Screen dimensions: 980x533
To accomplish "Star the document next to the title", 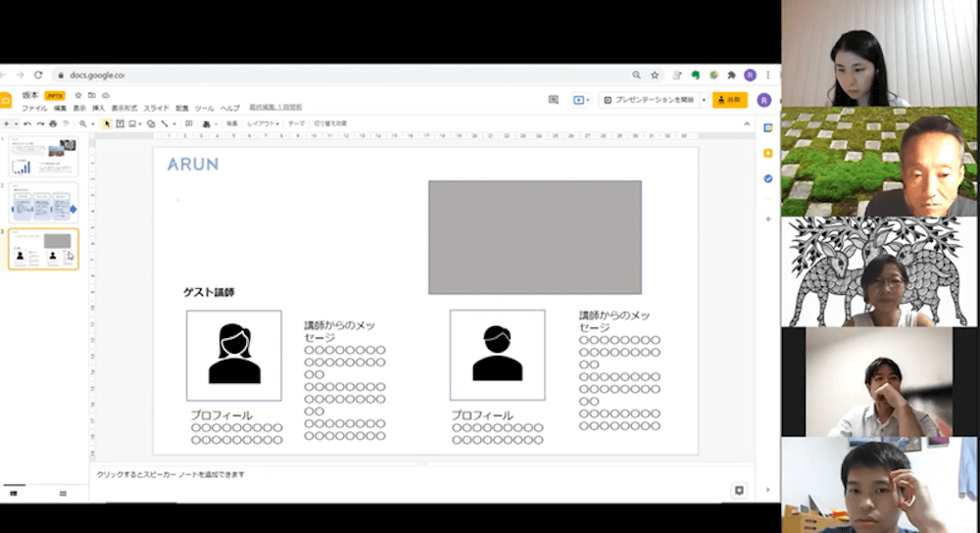I will click(x=78, y=95).
